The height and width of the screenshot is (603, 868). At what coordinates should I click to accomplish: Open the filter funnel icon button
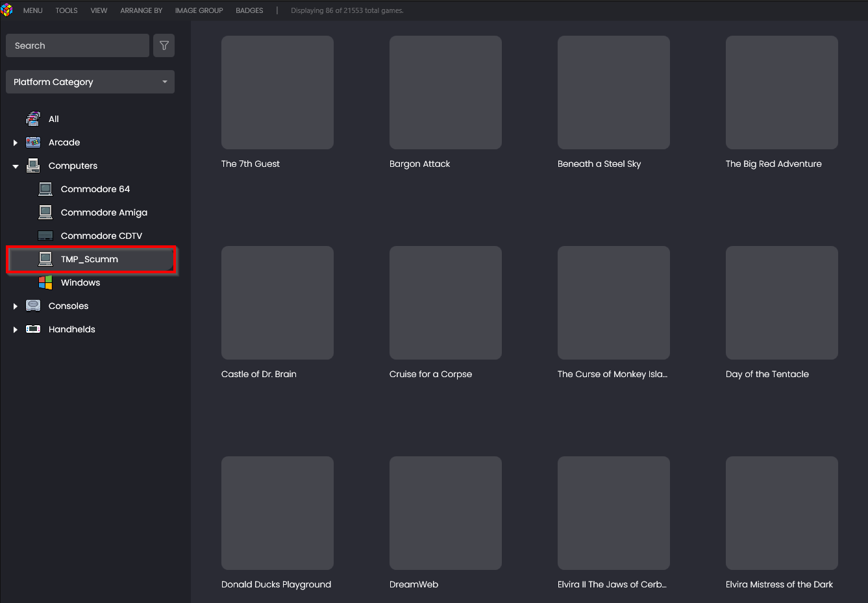click(x=164, y=45)
